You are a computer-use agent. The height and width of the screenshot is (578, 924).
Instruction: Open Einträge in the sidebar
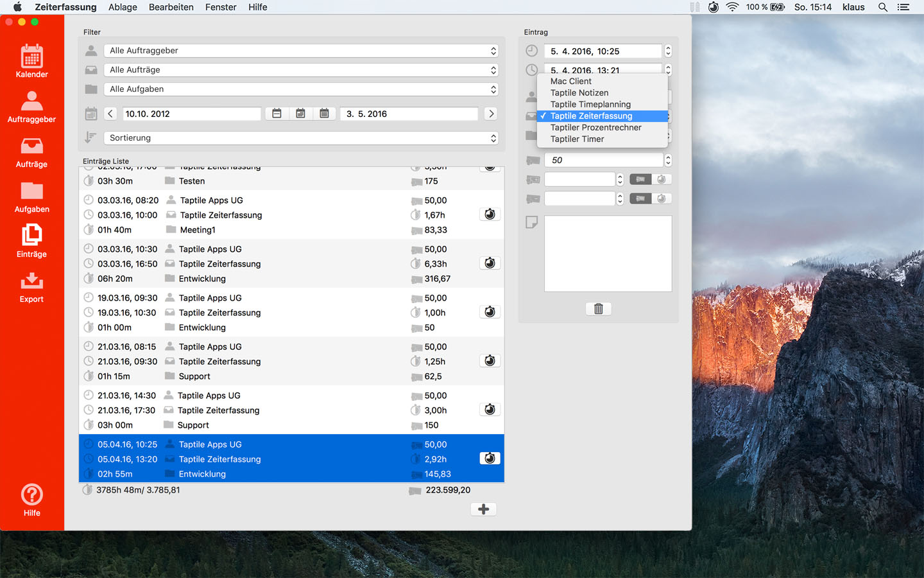31,241
